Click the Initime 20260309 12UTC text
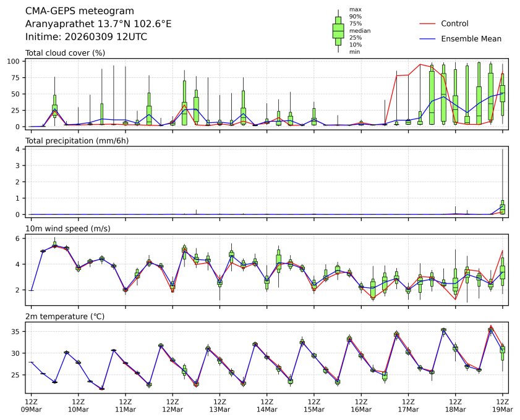The height and width of the screenshot is (420, 520). pyautogui.click(x=86, y=37)
